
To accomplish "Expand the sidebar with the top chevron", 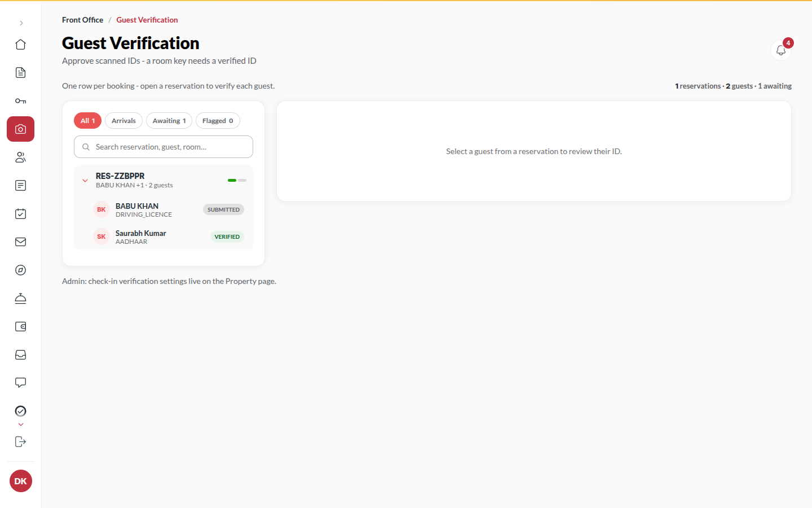I will 21,23.
